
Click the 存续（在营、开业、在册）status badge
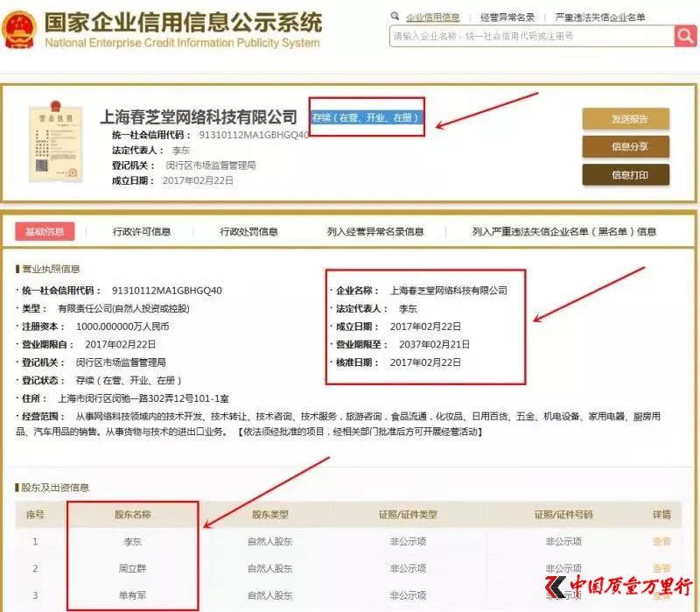(366, 117)
